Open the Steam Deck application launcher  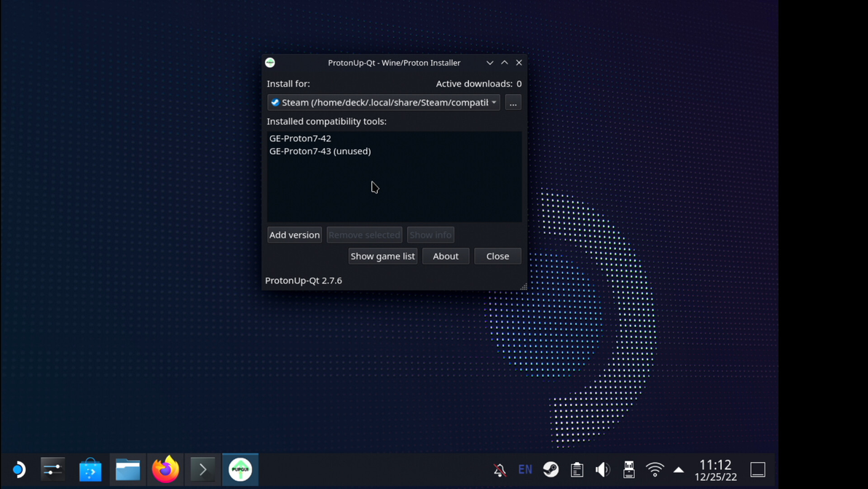pyautogui.click(x=19, y=469)
